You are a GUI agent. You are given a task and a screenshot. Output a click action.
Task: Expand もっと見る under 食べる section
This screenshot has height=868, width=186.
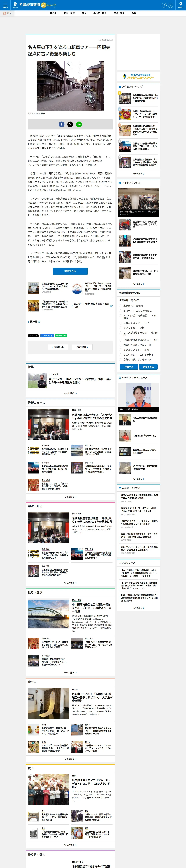(x=70, y=759)
